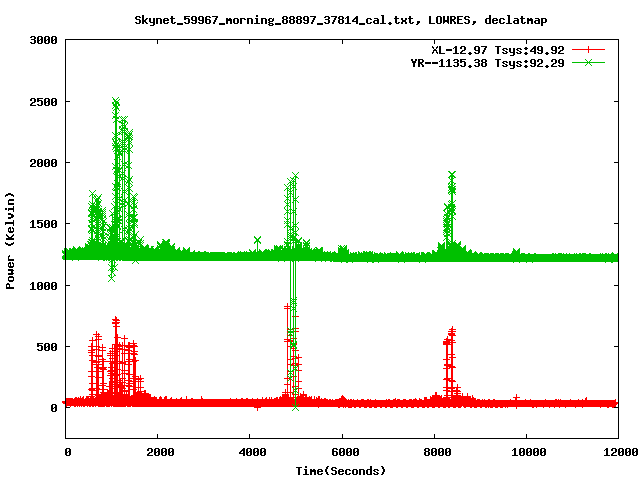Click the x-axis tick label 4000
The height and width of the screenshot is (480, 640).
tap(252, 452)
